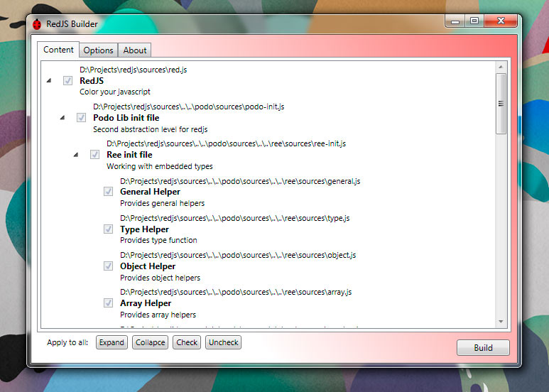Image resolution: width=549 pixels, height=392 pixels.
Task: Click the path ending in array.js
Action: coord(236,292)
